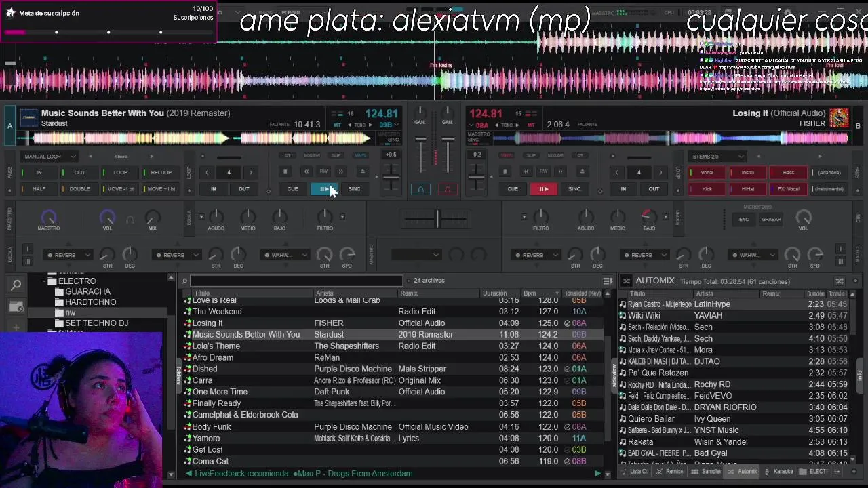Image resolution: width=868 pixels, height=488 pixels.
Task: Toggle SLIP mode on deck B
Action: [x=531, y=155]
